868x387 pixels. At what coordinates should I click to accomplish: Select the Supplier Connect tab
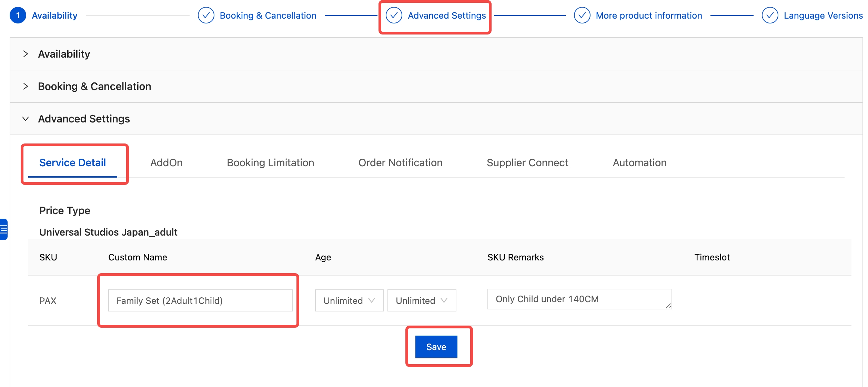click(527, 163)
